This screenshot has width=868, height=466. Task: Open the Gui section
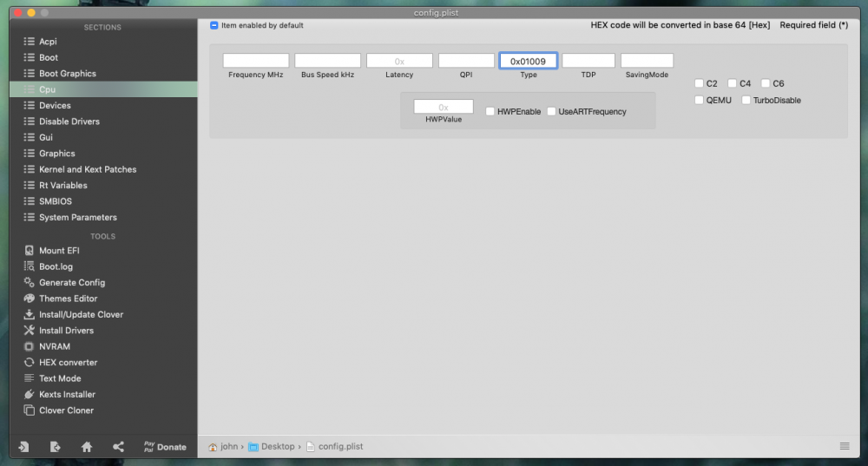click(x=103, y=137)
